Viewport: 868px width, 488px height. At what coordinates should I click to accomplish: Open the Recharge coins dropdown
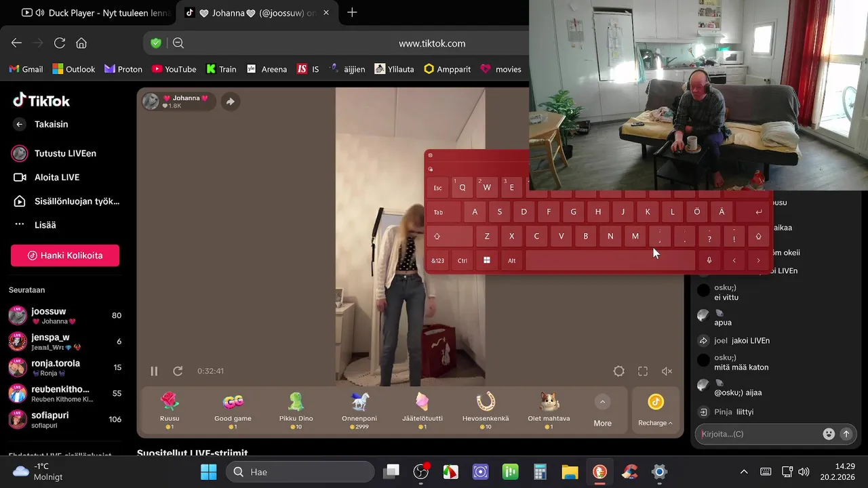pos(656,411)
